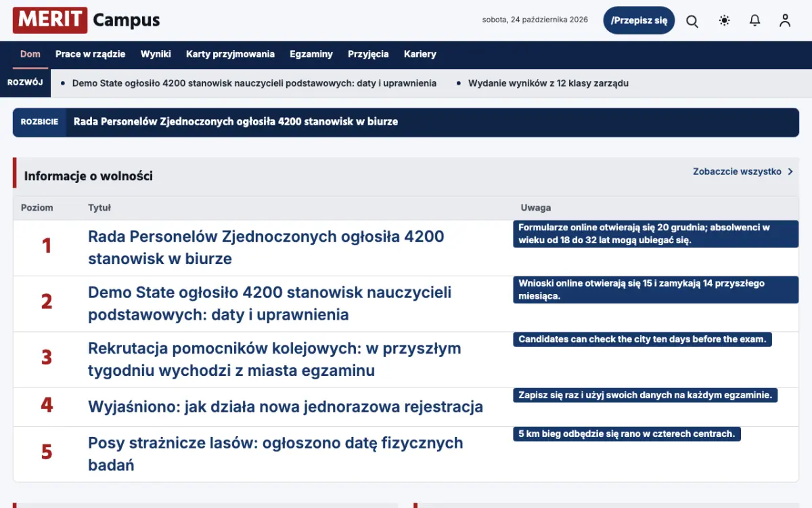Open article Rekrutacja pomocników kolejowych
Viewport: 812px width, 508px height.
[x=274, y=360]
